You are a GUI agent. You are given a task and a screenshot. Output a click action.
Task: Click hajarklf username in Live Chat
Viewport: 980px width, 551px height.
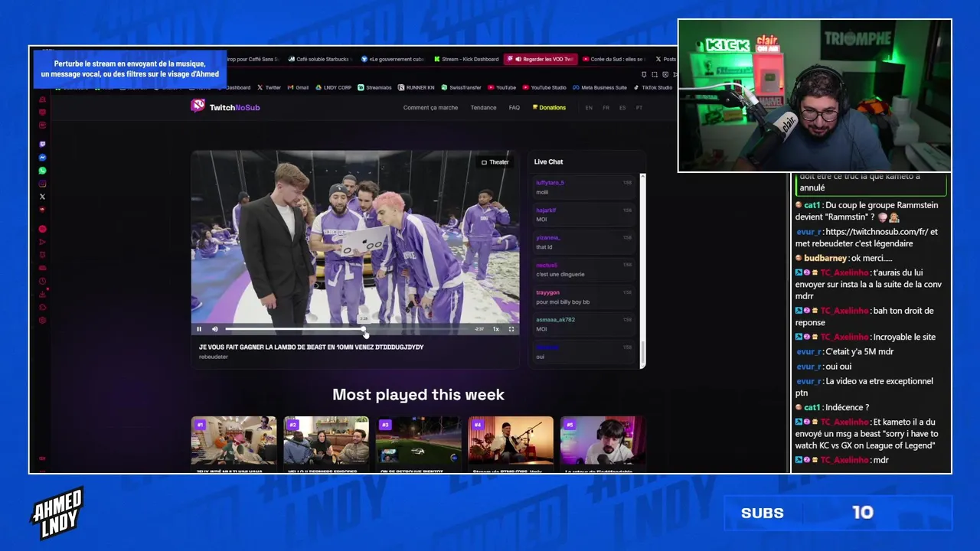click(x=546, y=210)
